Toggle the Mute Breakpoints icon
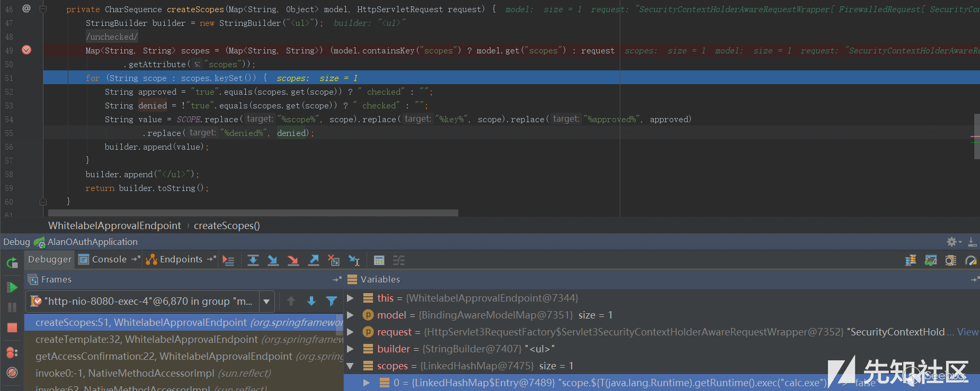 pos(12,372)
